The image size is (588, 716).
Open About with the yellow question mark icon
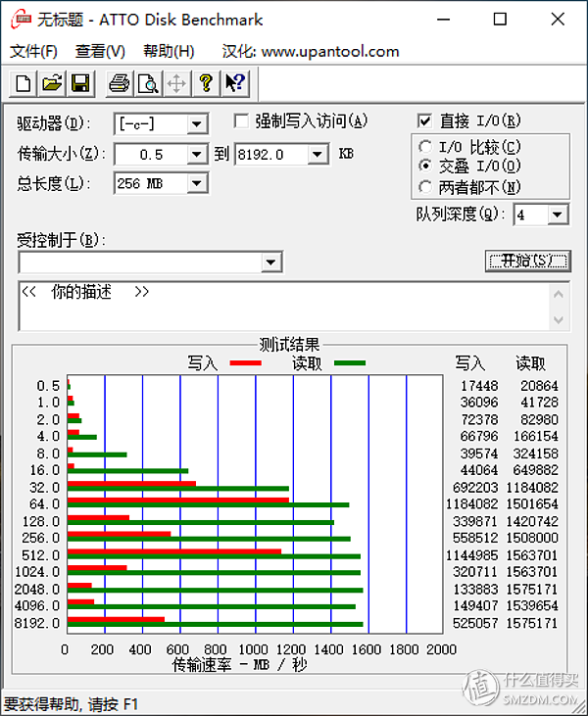click(206, 83)
